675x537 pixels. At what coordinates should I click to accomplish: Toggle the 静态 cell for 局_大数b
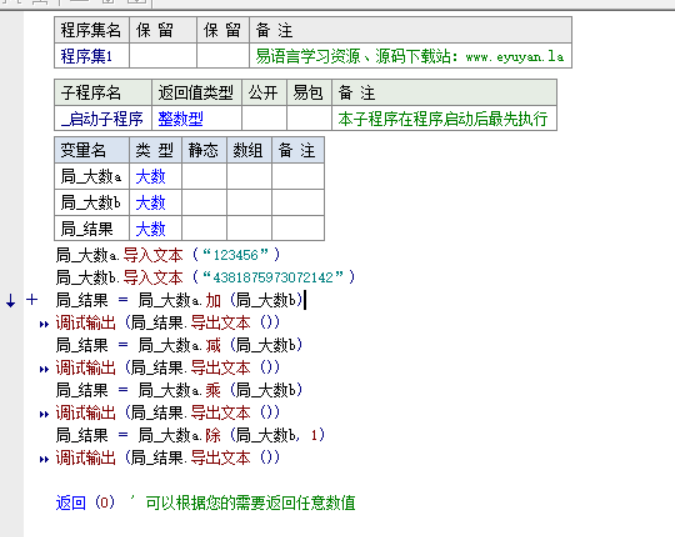(204, 202)
